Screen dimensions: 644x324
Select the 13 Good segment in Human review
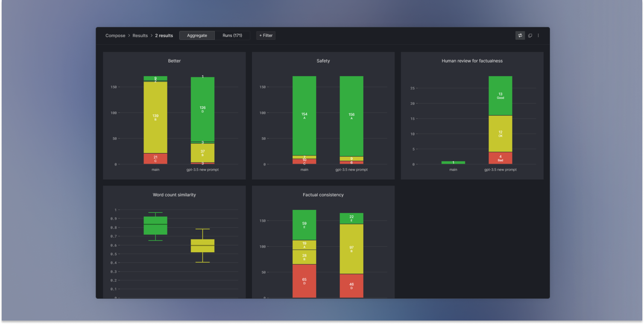coord(501,96)
